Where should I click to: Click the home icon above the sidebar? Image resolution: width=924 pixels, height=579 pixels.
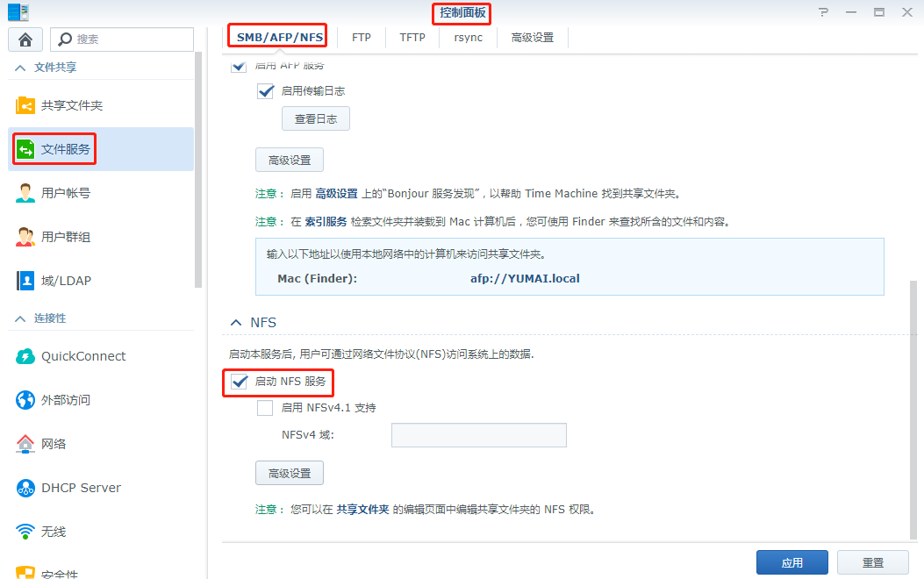click(x=25, y=39)
